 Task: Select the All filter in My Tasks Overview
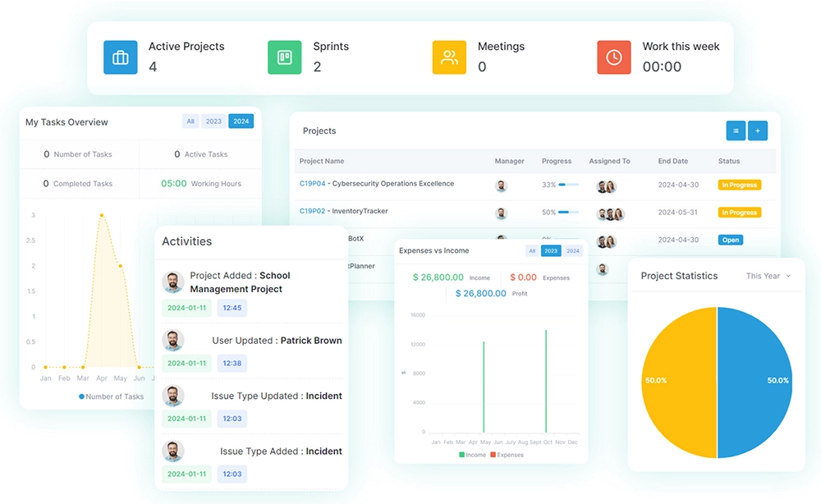pos(190,121)
